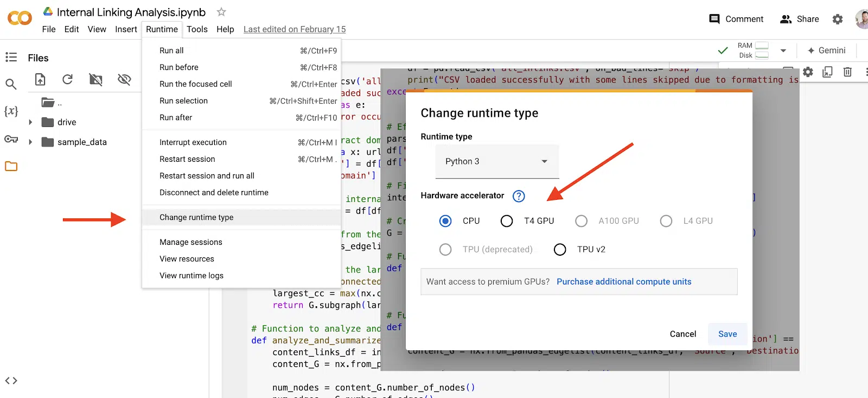
Task: Click the Share button
Action: (x=800, y=19)
